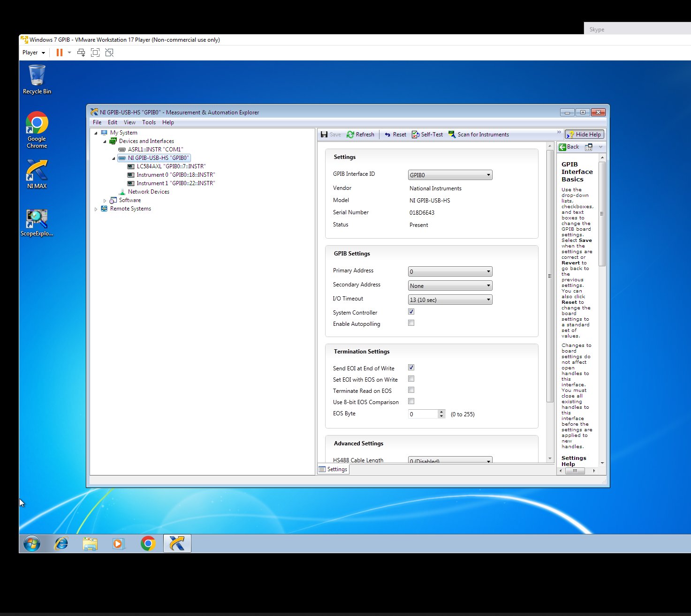Click the Save toolbar icon
Screen dimensions: 691x616
coord(330,135)
